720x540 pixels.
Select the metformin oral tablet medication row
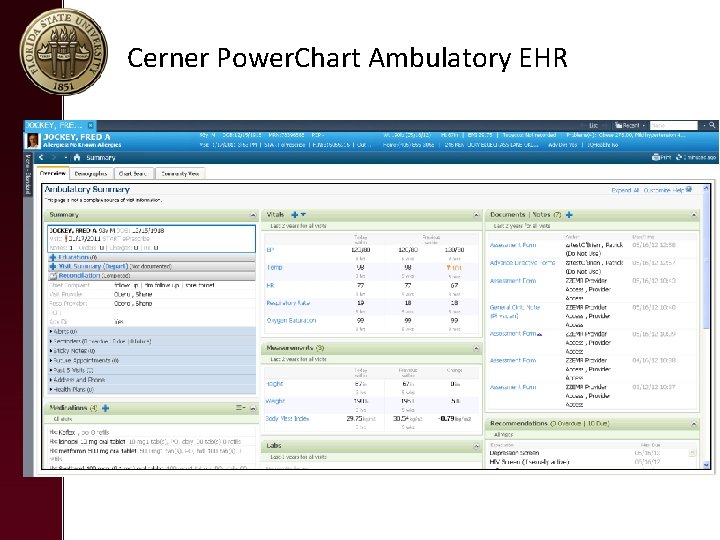coord(152,455)
